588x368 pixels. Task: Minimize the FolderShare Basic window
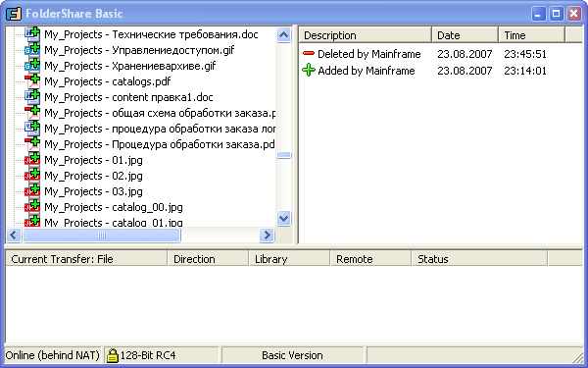[x=538, y=14]
